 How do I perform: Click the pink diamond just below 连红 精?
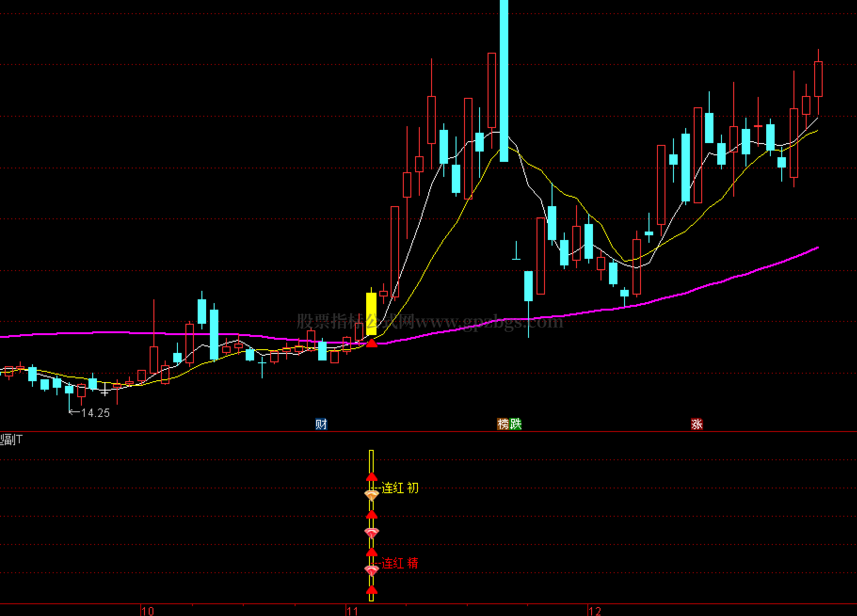[x=371, y=570]
